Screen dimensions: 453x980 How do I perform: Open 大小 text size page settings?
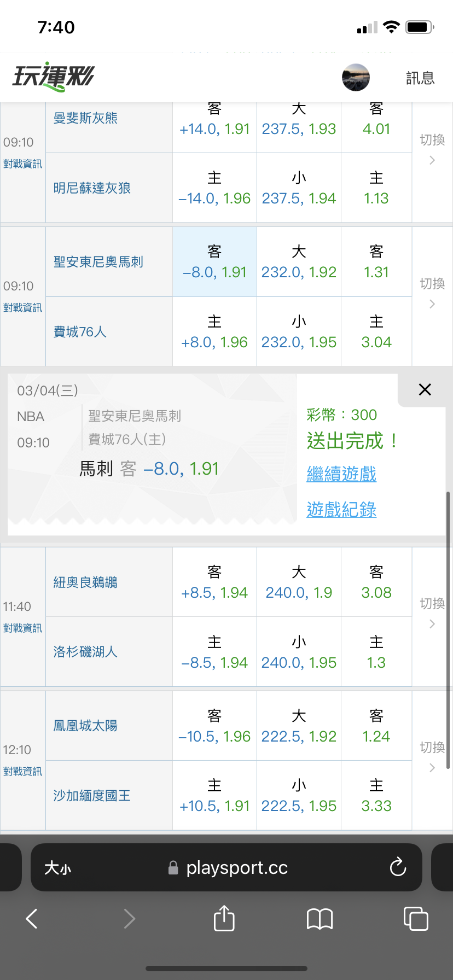pos(57,868)
